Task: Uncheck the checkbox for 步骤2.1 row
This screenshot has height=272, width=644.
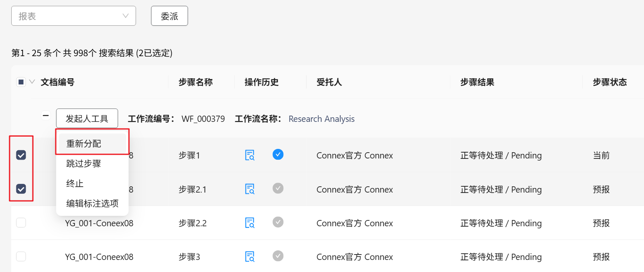Action: coord(21,189)
